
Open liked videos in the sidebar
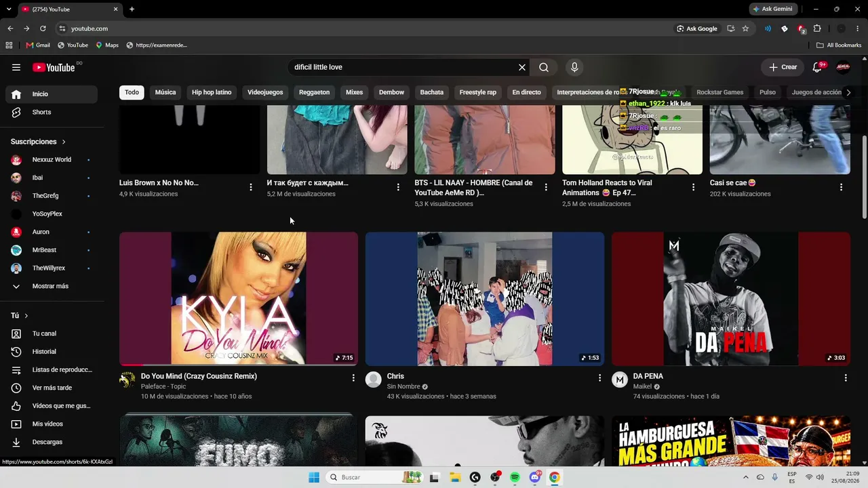pyautogui.click(x=52, y=406)
